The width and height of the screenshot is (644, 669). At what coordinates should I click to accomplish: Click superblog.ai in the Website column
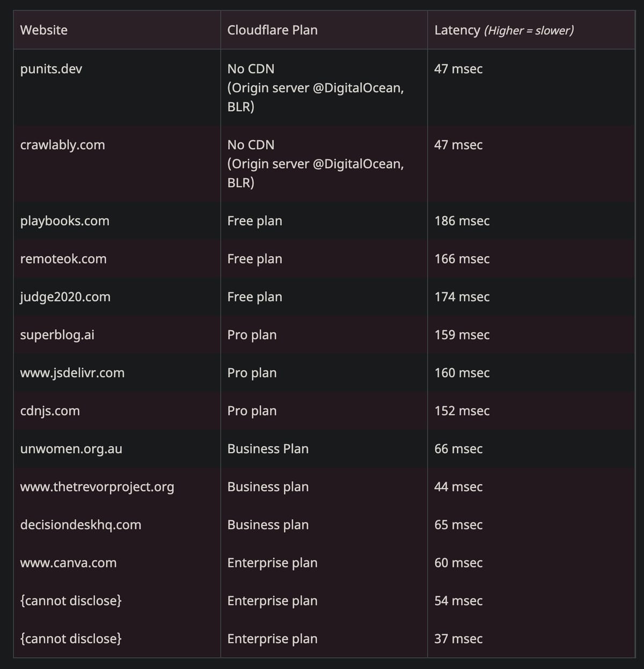[57, 335]
